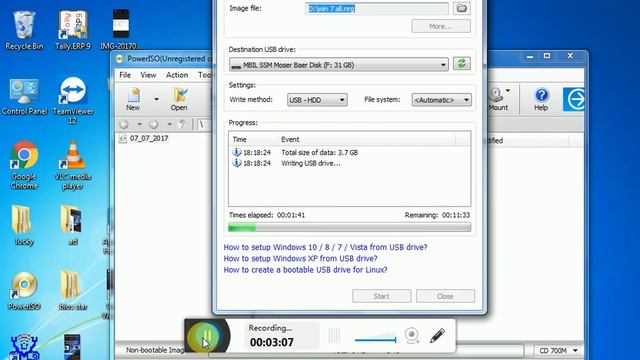Open the Action menu in PowerISO

177,75
